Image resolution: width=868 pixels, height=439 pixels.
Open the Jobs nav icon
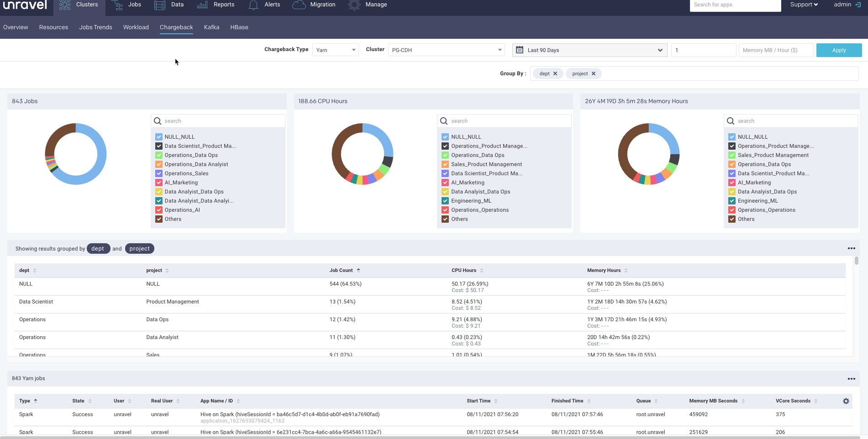[117, 5]
